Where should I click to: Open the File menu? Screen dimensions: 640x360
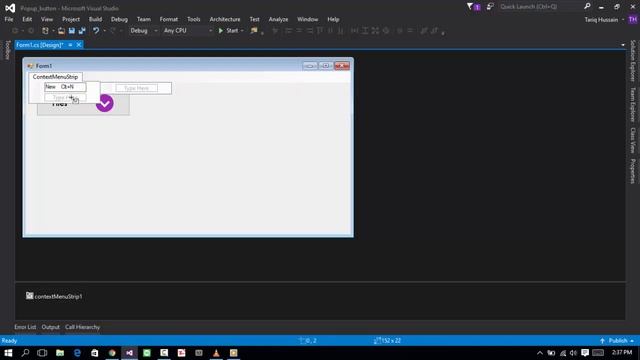tap(9, 19)
